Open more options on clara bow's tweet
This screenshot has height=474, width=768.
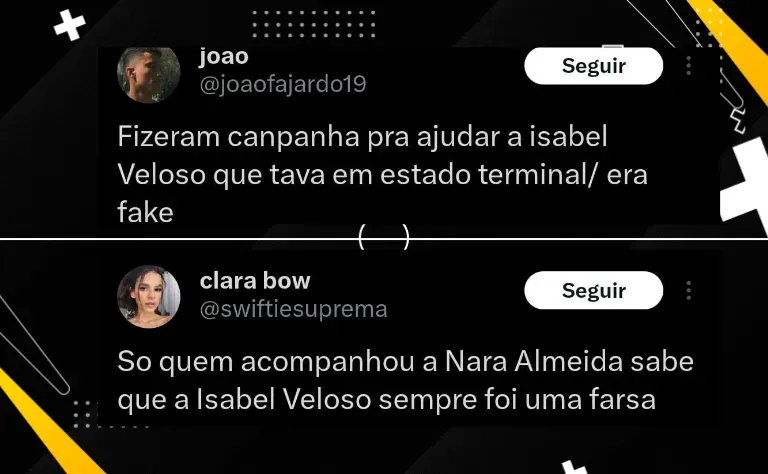(689, 290)
